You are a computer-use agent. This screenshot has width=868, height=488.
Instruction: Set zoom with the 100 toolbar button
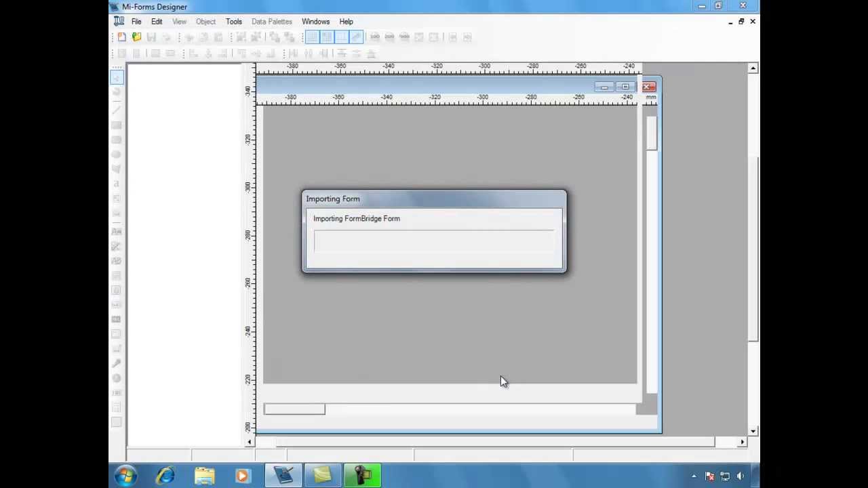375,37
